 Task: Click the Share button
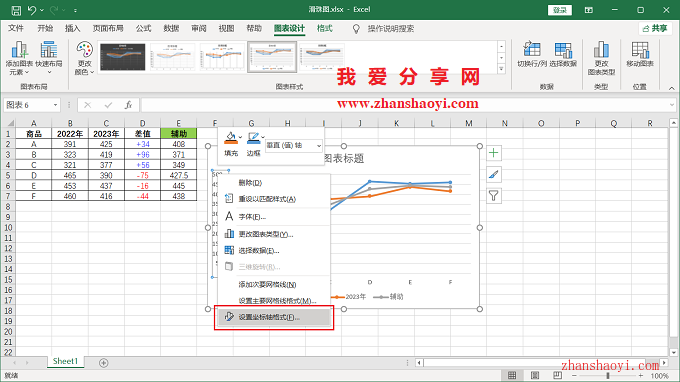tap(655, 29)
